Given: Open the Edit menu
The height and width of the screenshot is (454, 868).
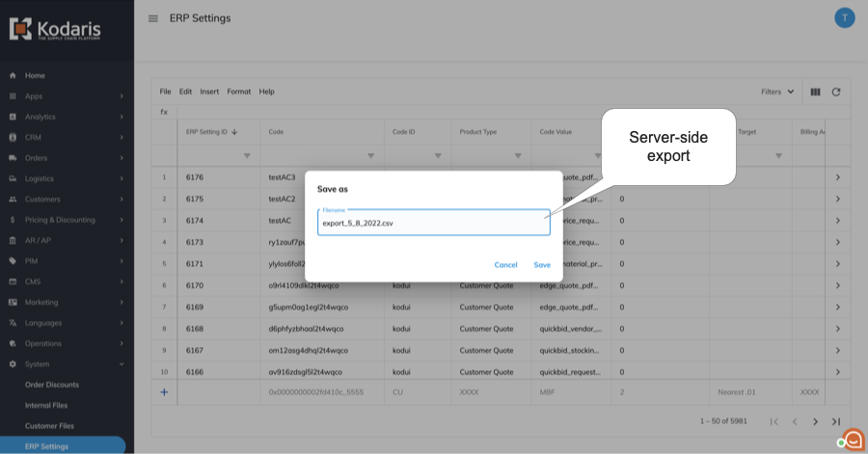Looking at the screenshot, I should tap(185, 92).
